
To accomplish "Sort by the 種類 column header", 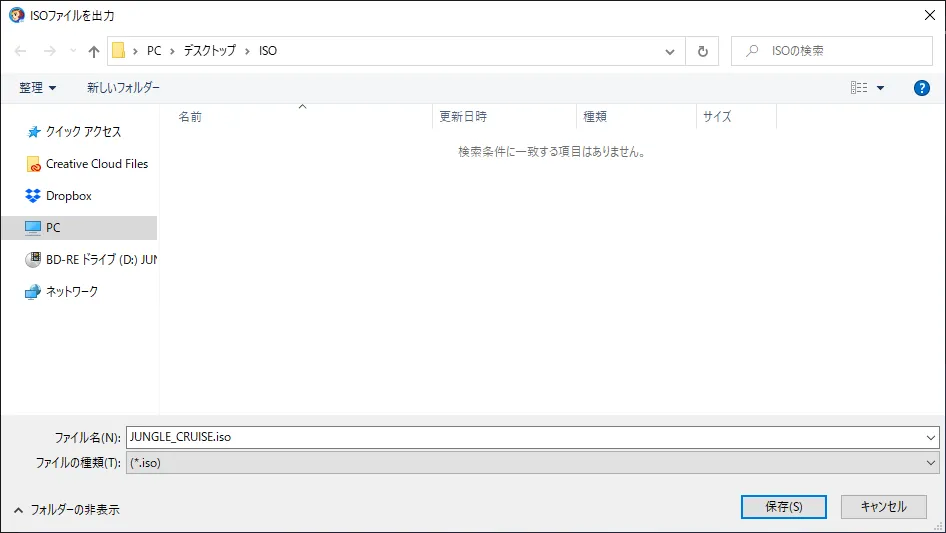I will [x=636, y=116].
